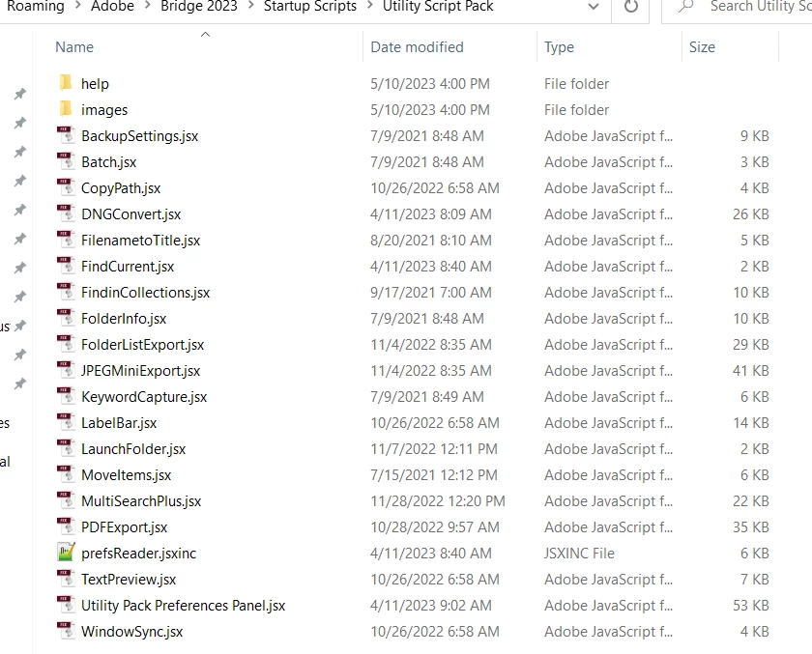
Task: Select the TextPreview.jsx file icon
Action: coord(66,579)
